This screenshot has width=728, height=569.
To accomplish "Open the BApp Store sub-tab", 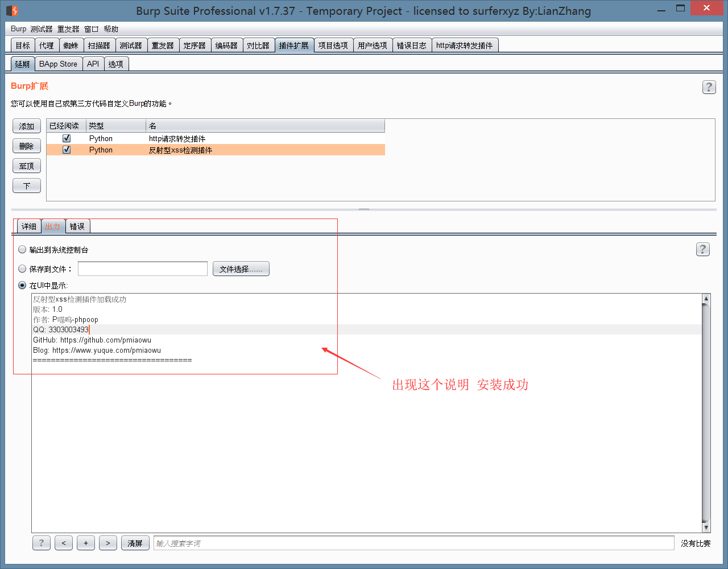I will coord(59,64).
